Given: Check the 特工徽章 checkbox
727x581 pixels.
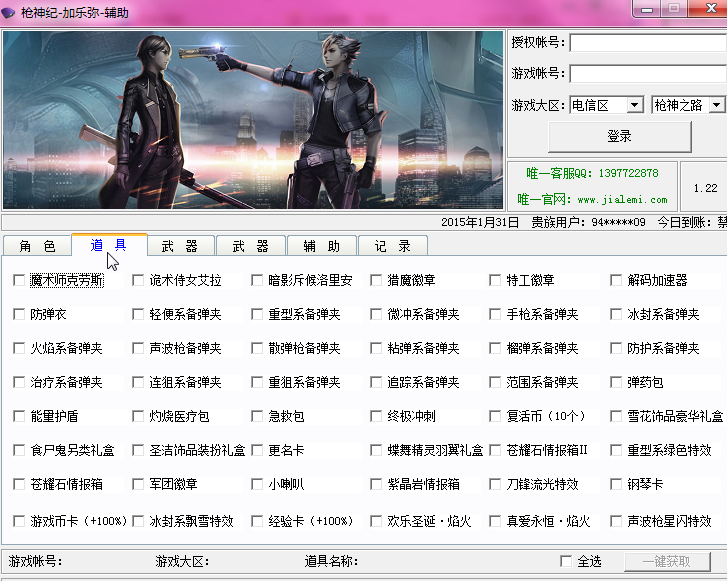Looking at the screenshot, I should 495,280.
